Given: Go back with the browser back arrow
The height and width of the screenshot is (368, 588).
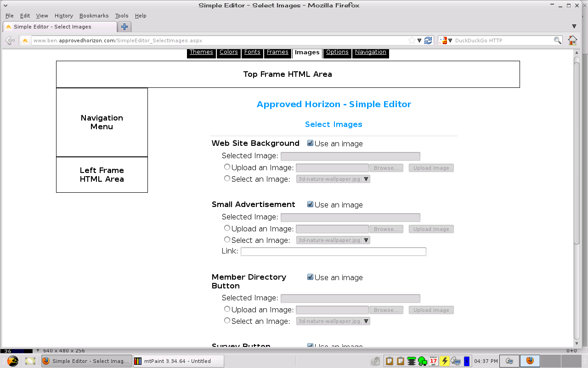Looking at the screenshot, I should [x=10, y=40].
